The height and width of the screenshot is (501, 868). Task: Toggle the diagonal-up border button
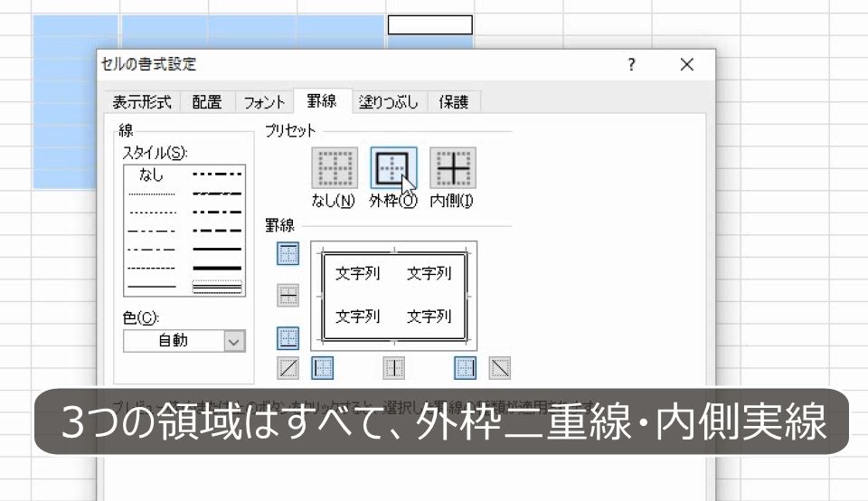click(288, 367)
